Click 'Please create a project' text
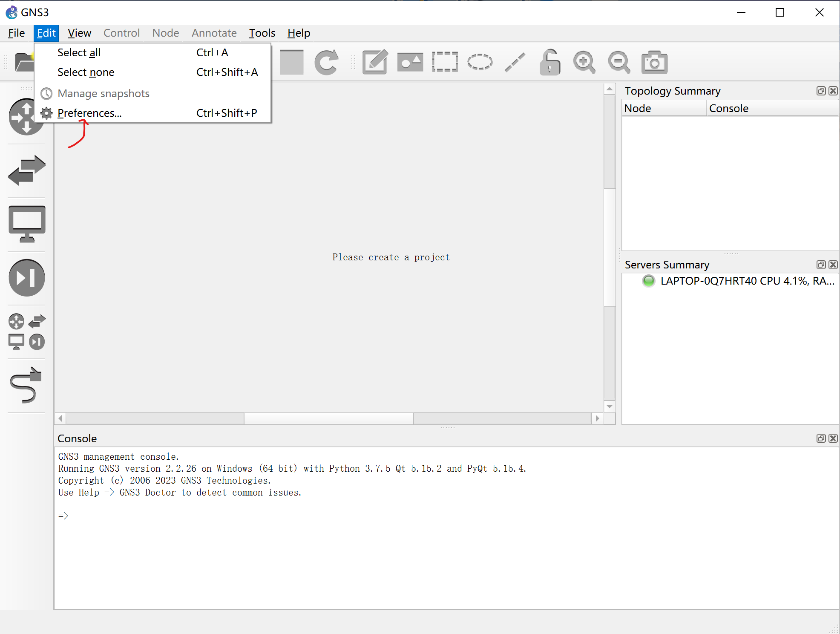The image size is (840, 634). point(391,257)
